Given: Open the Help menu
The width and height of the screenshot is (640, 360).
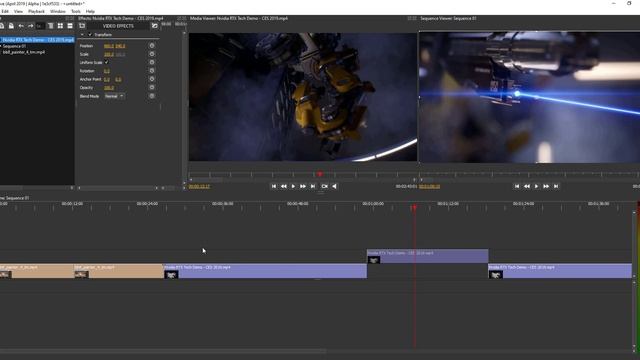Looking at the screenshot, I should (90, 11).
